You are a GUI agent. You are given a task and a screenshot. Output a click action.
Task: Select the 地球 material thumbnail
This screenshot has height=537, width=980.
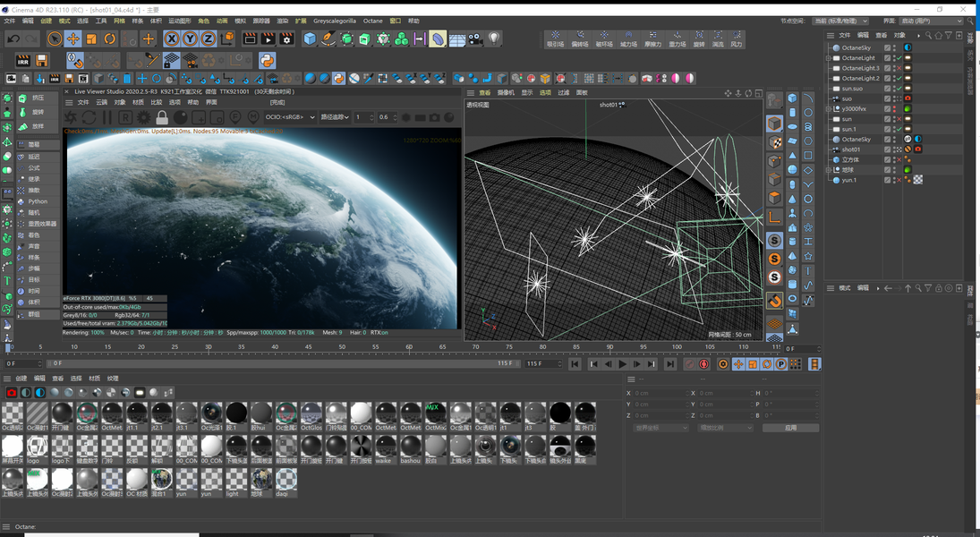260,481
